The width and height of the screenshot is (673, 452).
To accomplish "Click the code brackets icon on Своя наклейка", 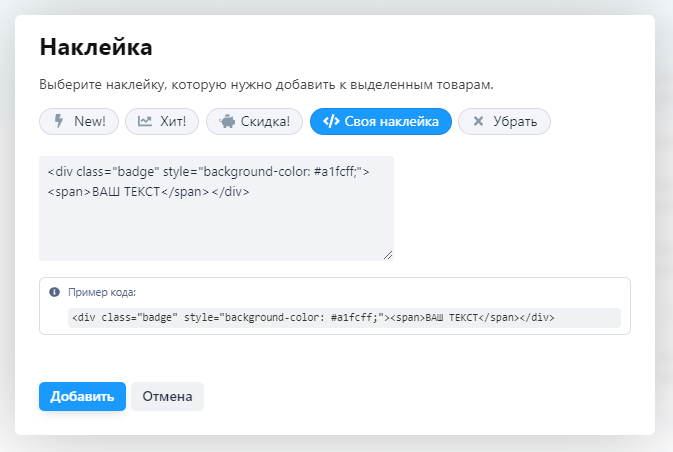I will (331, 122).
